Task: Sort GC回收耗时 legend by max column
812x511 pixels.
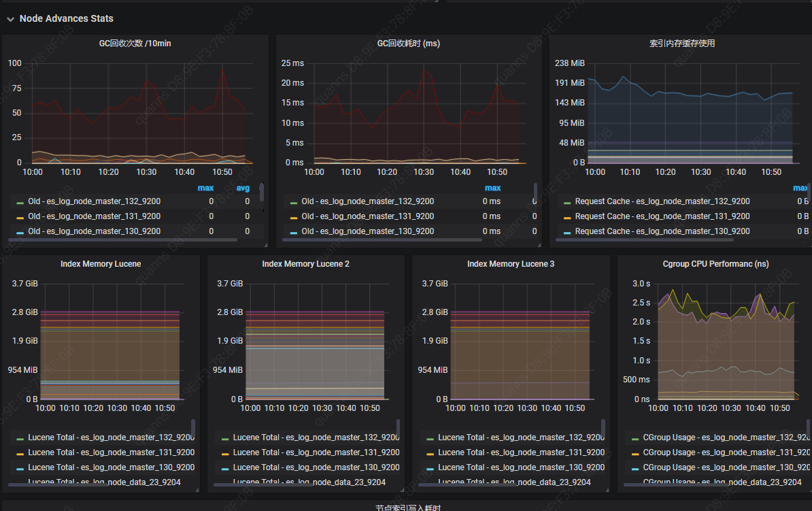Action: point(492,188)
